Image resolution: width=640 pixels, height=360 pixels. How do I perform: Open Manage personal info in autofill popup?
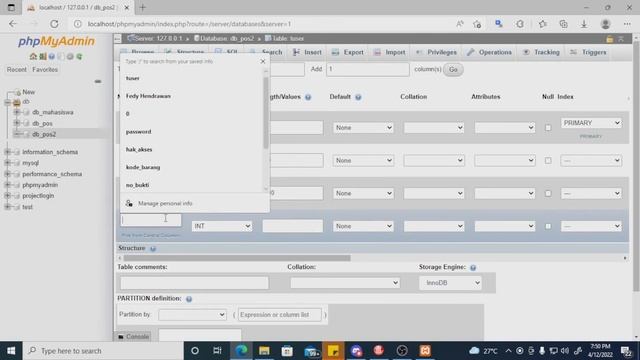pos(165,203)
